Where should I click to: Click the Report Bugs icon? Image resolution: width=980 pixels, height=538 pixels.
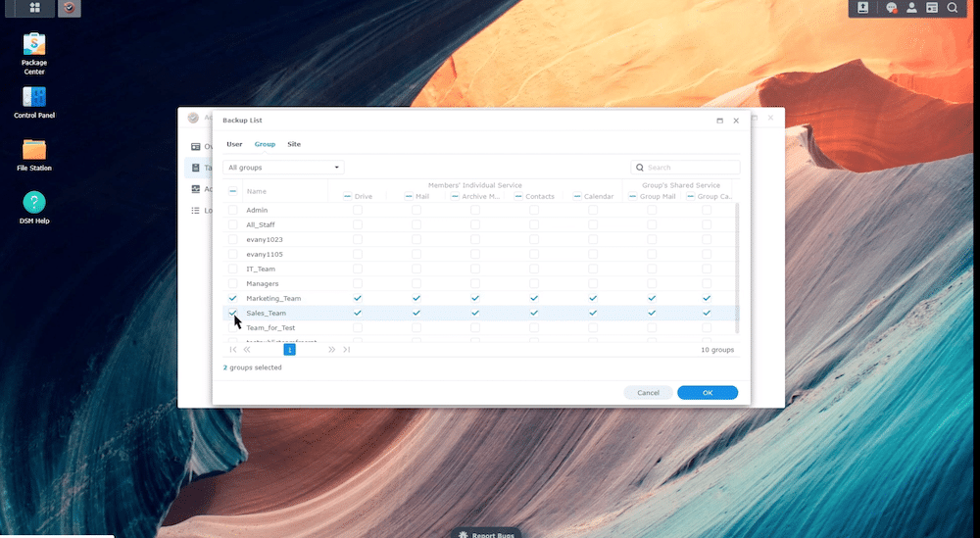click(464, 534)
